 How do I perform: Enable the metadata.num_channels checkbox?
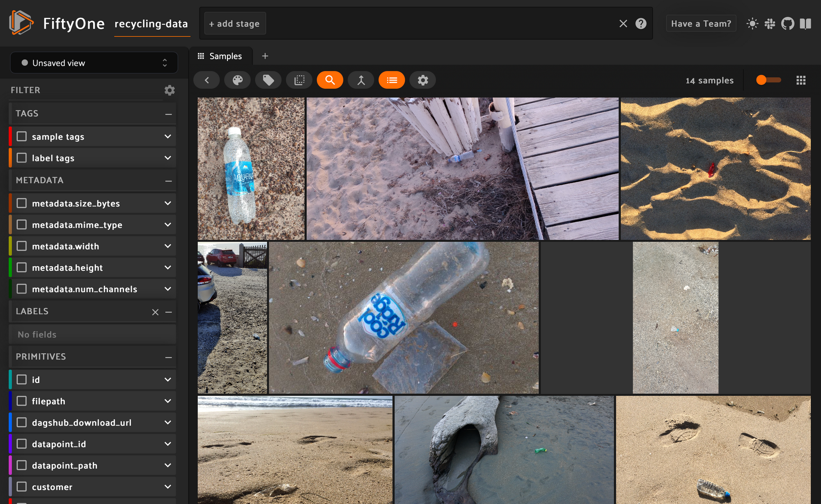pos(22,289)
